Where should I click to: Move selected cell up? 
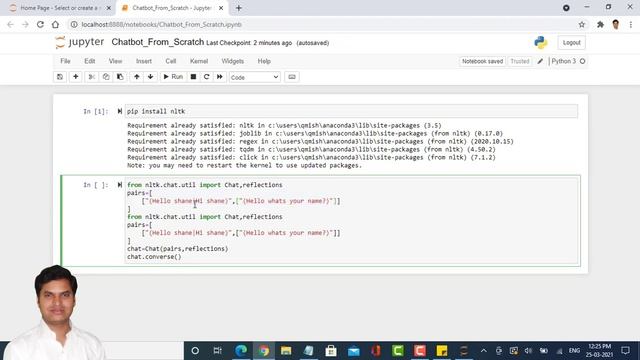137,77
